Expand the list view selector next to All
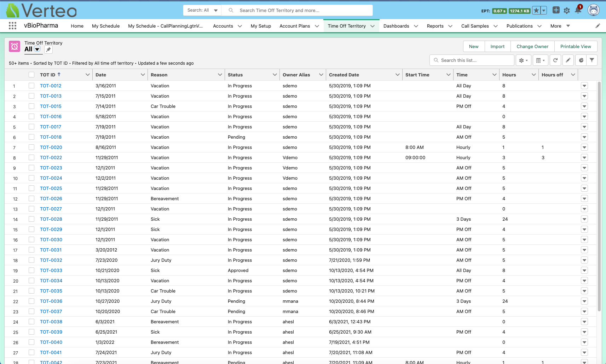This screenshot has width=606, height=364. click(x=37, y=50)
